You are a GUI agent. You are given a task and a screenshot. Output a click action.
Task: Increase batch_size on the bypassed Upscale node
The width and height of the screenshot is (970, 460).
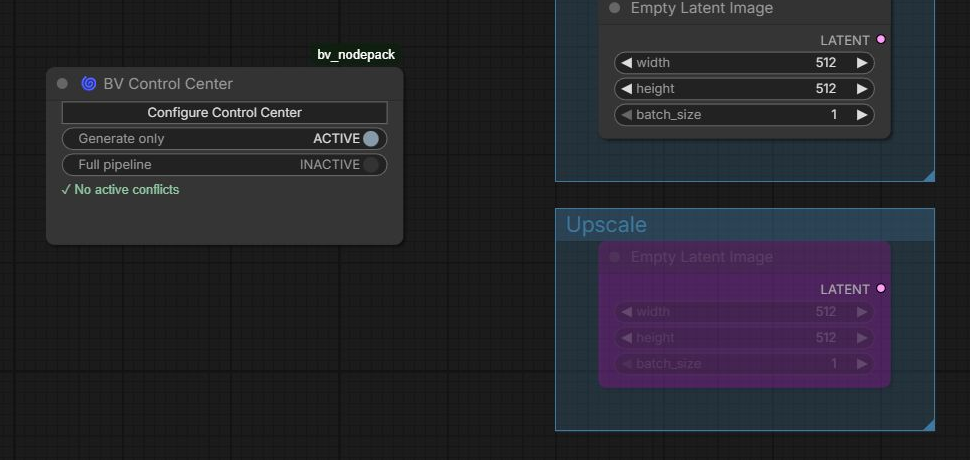[x=862, y=364]
